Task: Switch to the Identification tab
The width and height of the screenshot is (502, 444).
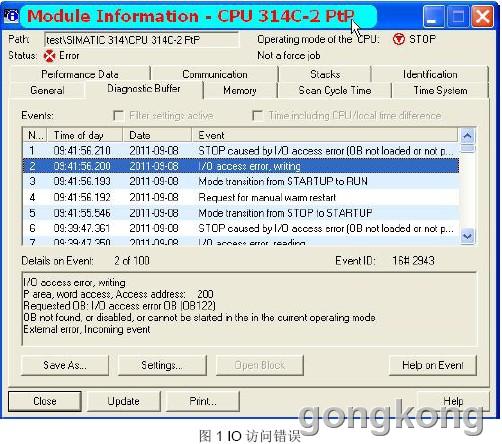Action: [x=430, y=74]
